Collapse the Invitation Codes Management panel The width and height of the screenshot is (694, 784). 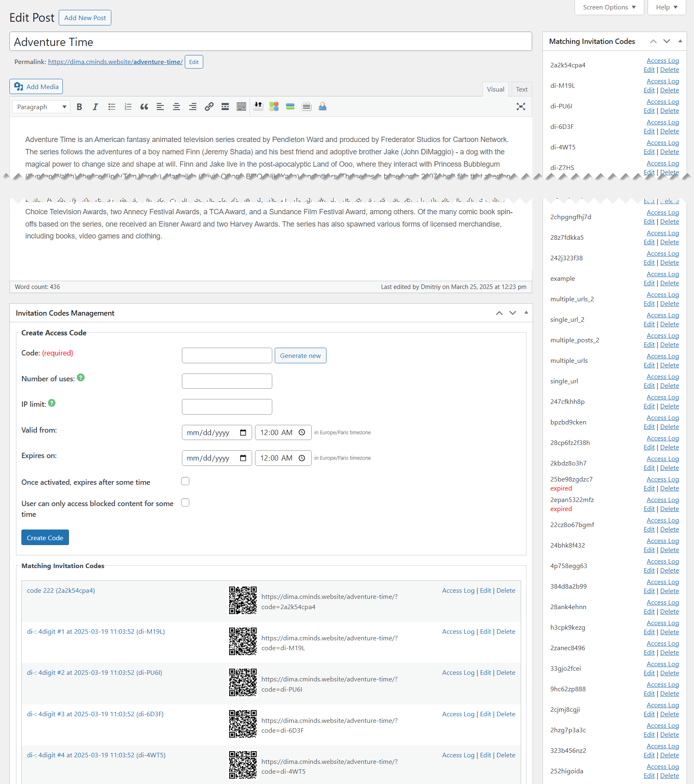[x=526, y=313]
